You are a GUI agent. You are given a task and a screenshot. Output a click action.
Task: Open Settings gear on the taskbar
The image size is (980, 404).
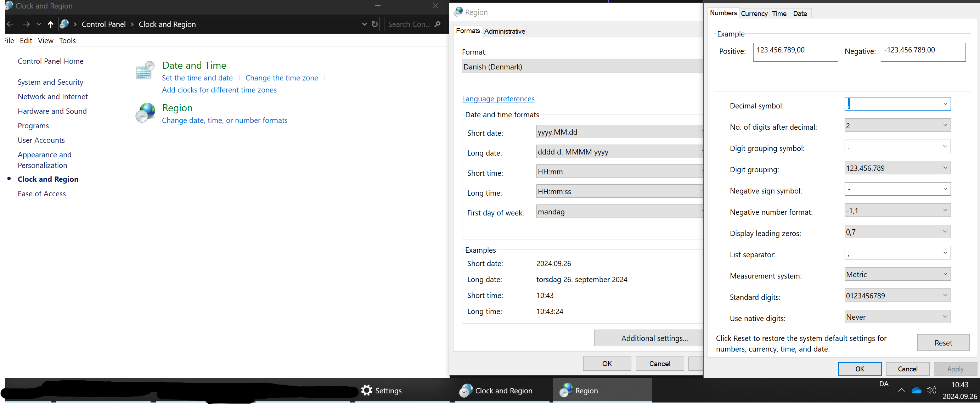pos(367,390)
